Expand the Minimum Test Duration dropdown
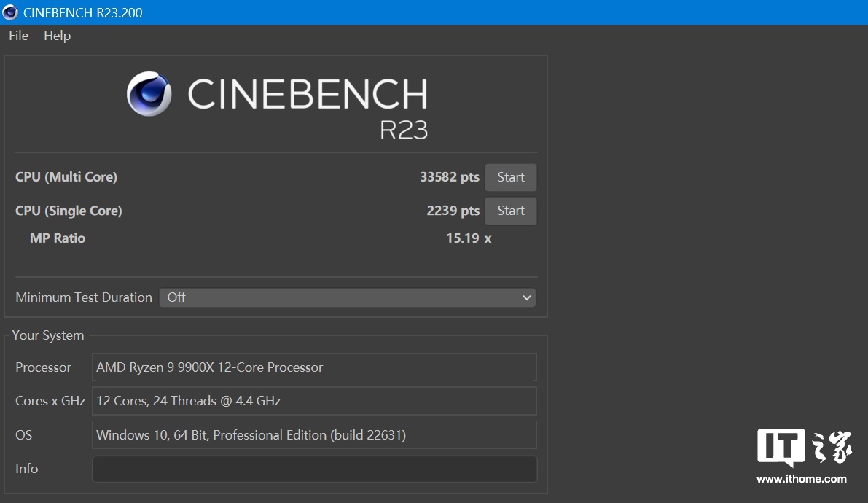The image size is (868, 503). [x=347, y=297]
